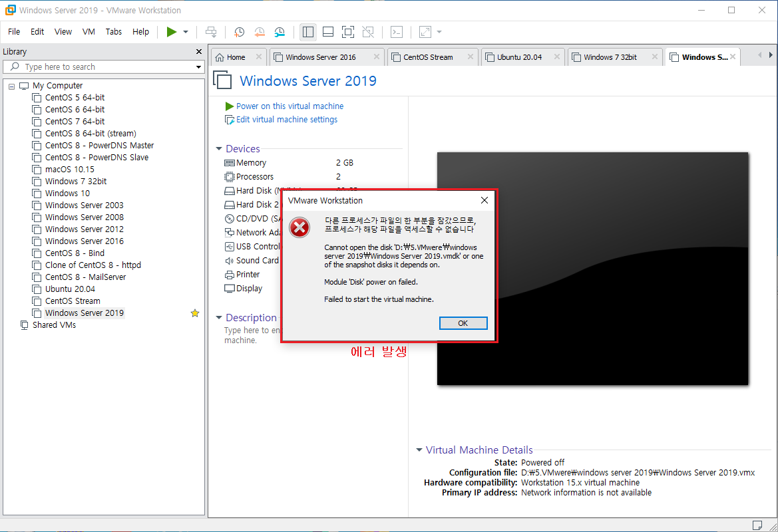Open the File menu
This screenshot has height=532, width=778.
[14, 32]
